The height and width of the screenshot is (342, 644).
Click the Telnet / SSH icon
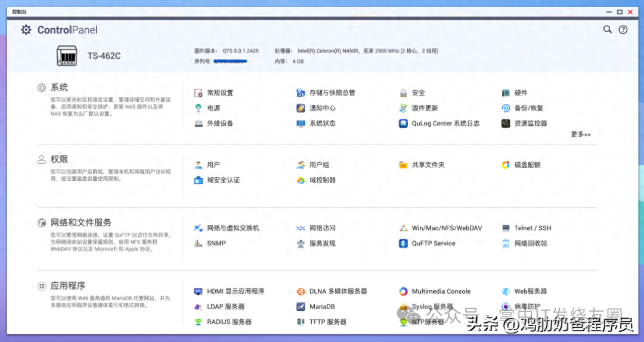[506, 228]
